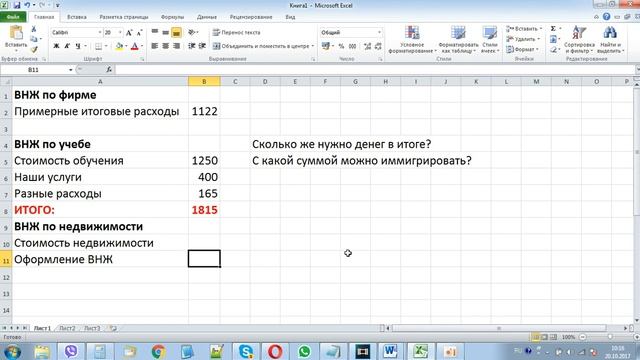640x360 pixels.
Task: Click the Insert Function fx icon
Action: (109, 70)
